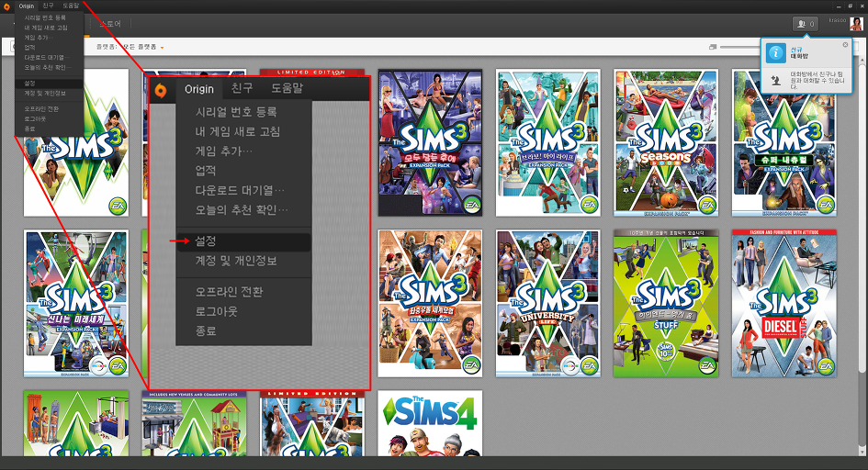This screenshot has width=868, height=470.
Task: Adjust the game thumbnail size slider
Action: tap(739, 47)
